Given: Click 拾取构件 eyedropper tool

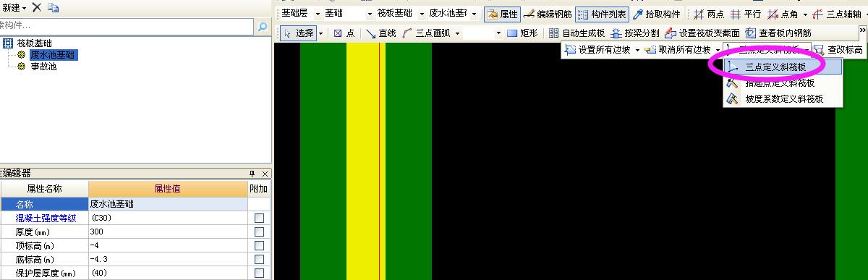Looking at the screenshot, I should 657,14.
